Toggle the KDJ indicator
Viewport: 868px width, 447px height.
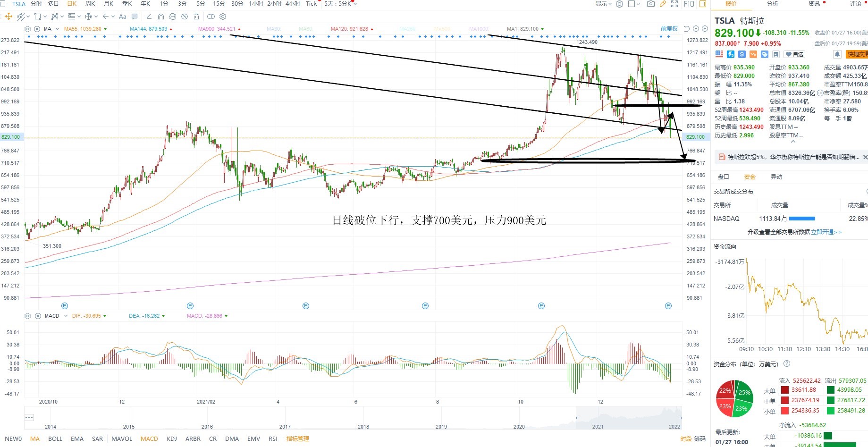[172, 439]
